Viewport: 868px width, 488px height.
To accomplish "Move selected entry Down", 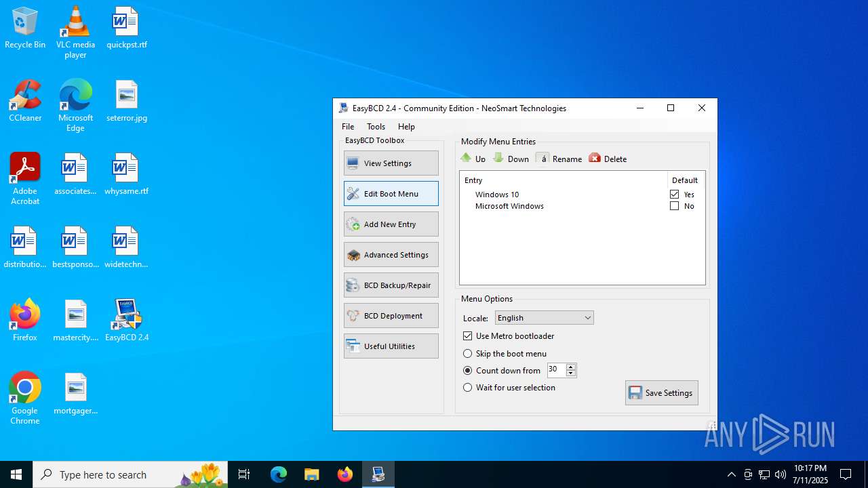I will coord(511,159).
